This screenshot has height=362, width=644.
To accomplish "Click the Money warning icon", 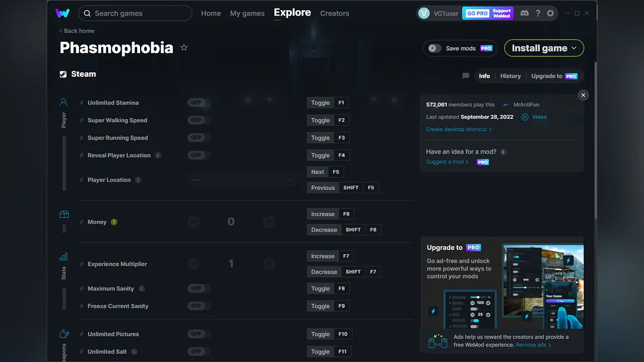I will [114, 222].
